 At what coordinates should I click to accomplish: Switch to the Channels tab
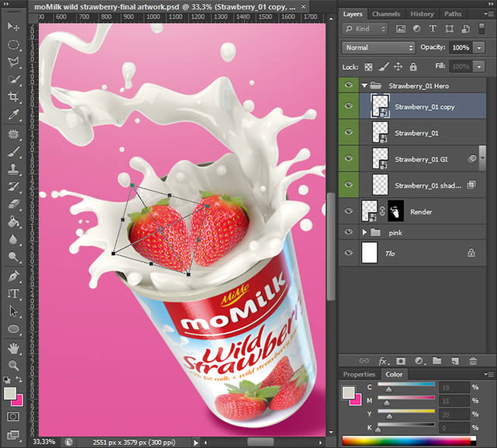(386, 14)
